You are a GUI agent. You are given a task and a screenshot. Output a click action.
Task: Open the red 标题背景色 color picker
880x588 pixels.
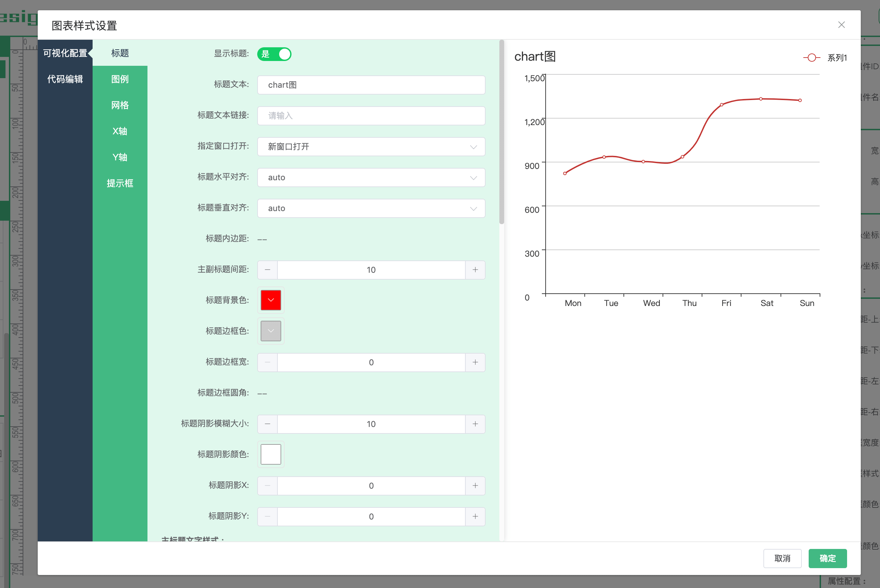271,300
